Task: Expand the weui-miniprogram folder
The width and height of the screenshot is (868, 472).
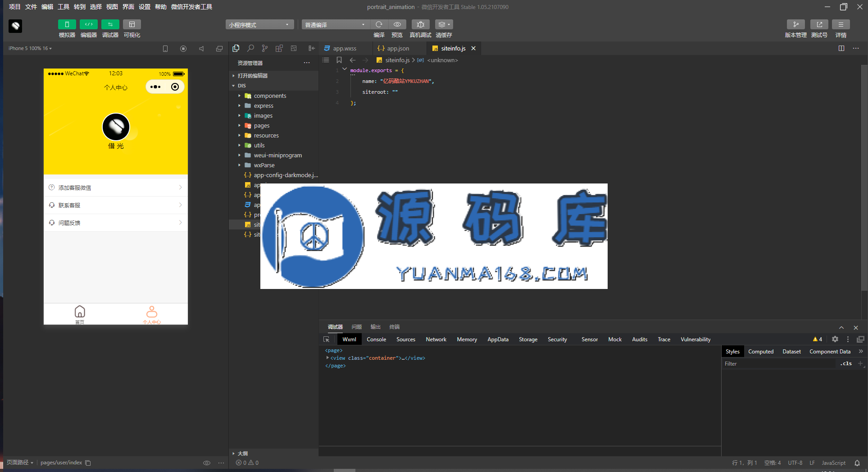Action: 273,155
